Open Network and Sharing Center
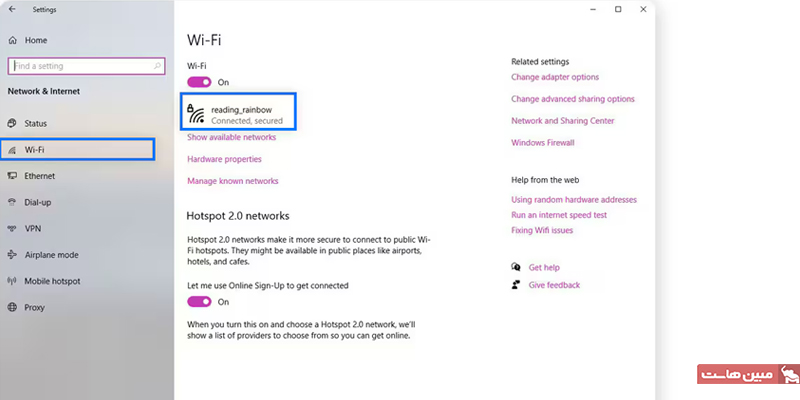The image size is (800, 400). click(x=562, y=121)
